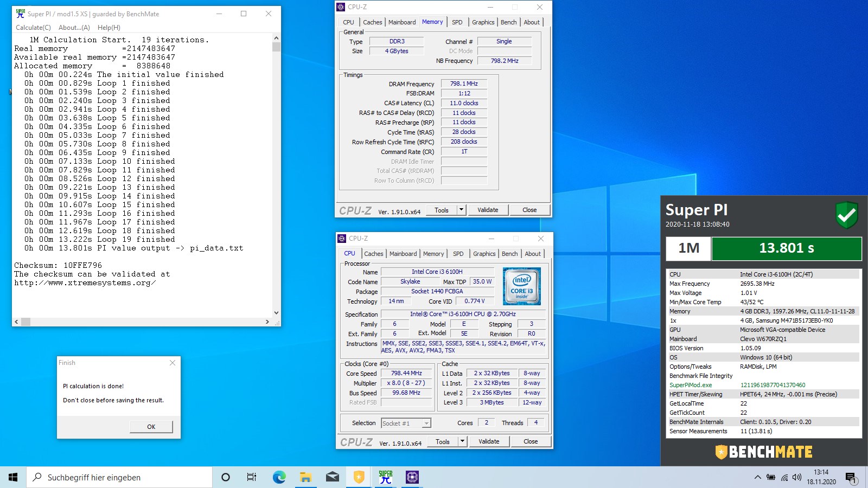The height and width of the screenshot is (488, 868).
Task: Switch to Super PI taskbar icon
Action: [x=386, y=477]
